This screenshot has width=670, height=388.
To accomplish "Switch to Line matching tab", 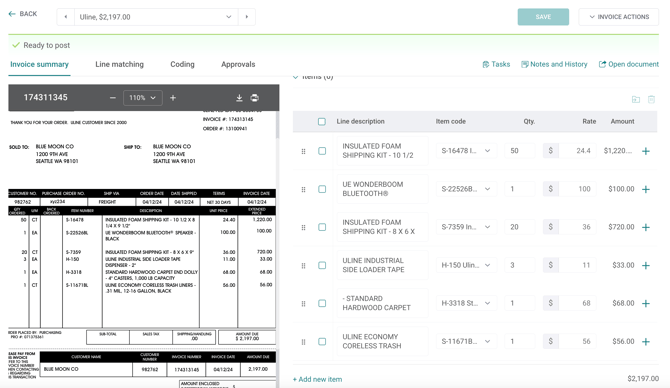I will [x=119, y=65].
